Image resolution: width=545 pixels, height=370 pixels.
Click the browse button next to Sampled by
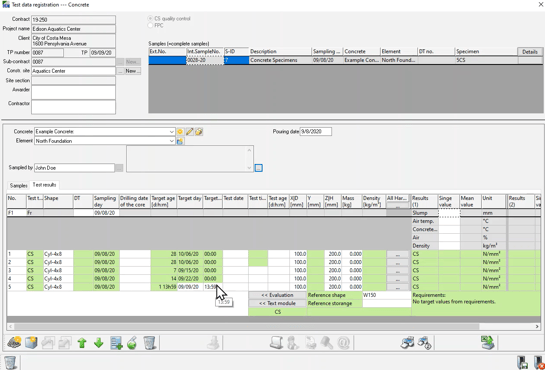[119, 168]
